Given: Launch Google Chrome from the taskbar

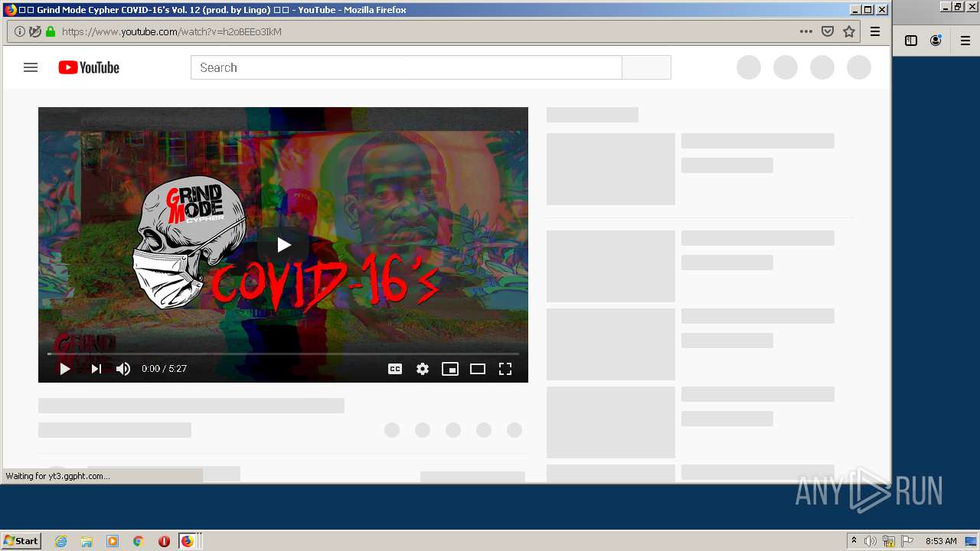Looking at the screenshot, I should click(139, 541).
